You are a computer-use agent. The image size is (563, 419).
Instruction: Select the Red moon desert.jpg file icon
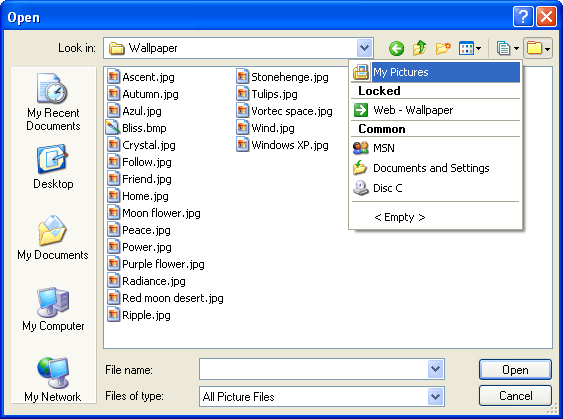pos(113,298)
